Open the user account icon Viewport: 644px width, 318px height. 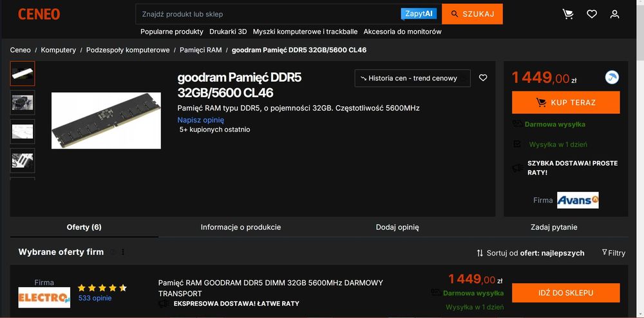click(614, 14)
